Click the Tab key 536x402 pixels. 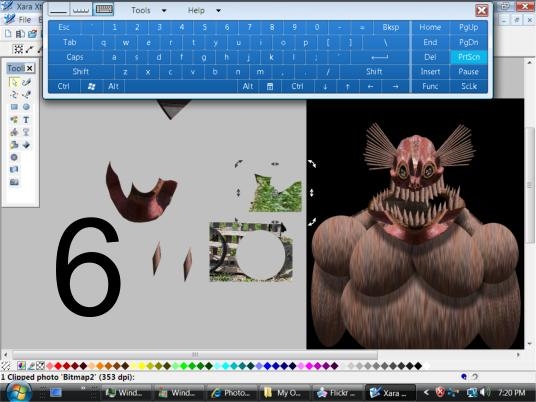(70, 42)
